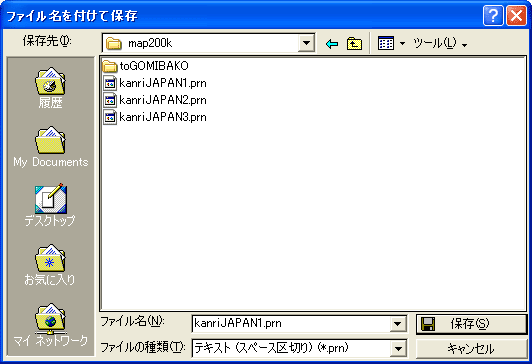532x364 pixels.
Task: Click the toGOMIBAKO folder name
Action: click(154, 66)
